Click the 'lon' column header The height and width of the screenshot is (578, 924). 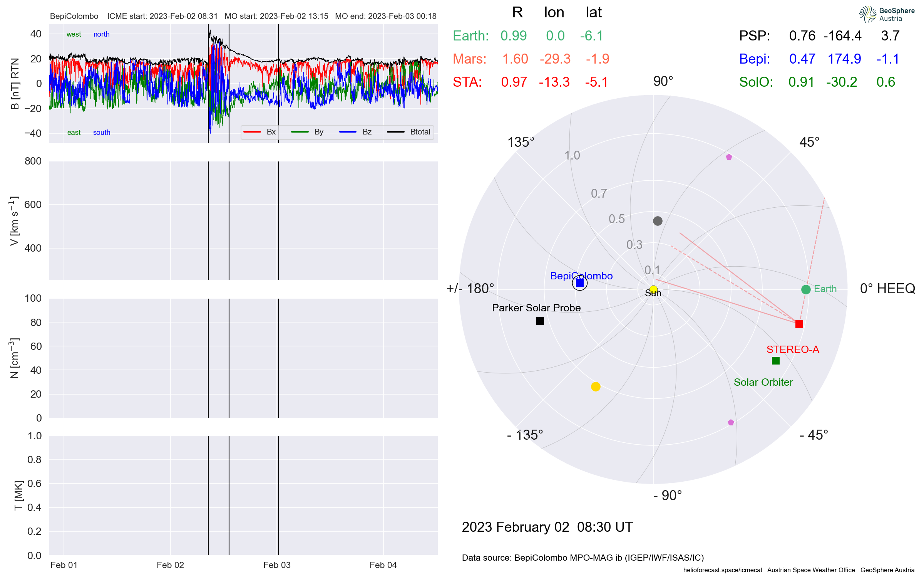[x=554, y=12]
